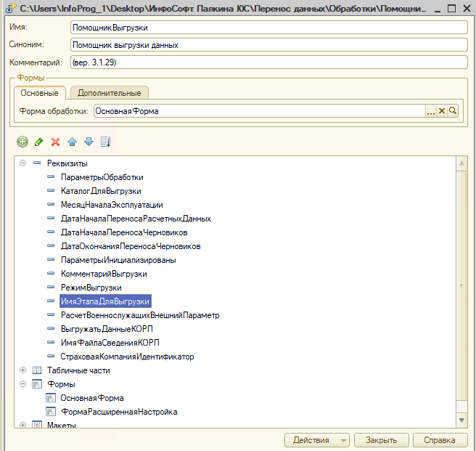Open help with the Справка button
This screenshot has width=476, height=451.
(440, 440)
